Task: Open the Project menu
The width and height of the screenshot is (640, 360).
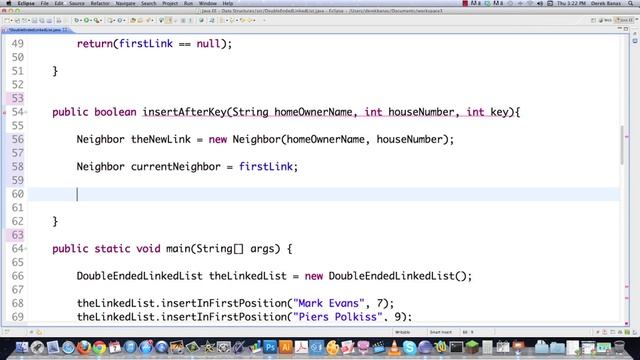Action: click(x=170, y=3)
